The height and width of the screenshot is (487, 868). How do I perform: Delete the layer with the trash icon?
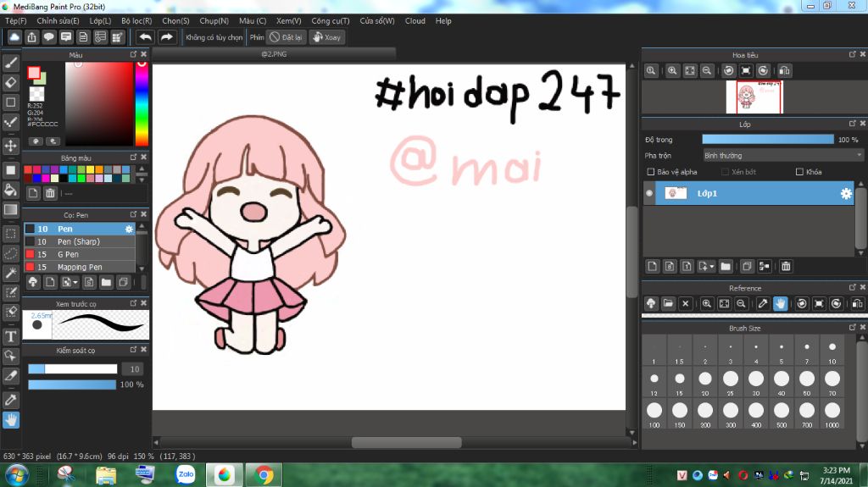click(786, 267)
